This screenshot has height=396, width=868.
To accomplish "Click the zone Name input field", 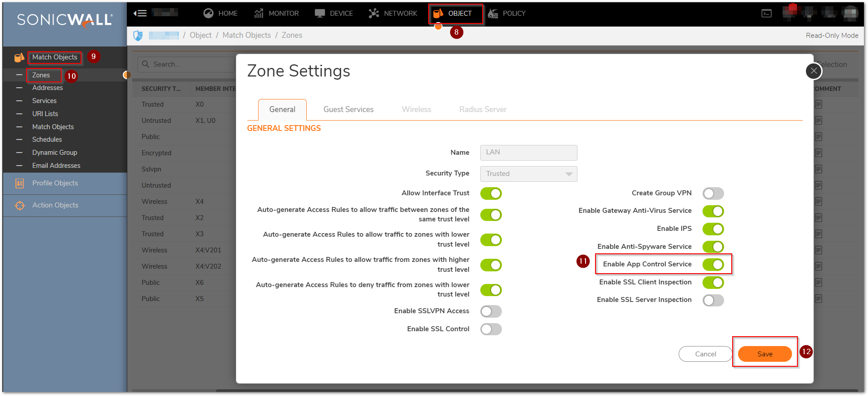I will coord(528,153).
